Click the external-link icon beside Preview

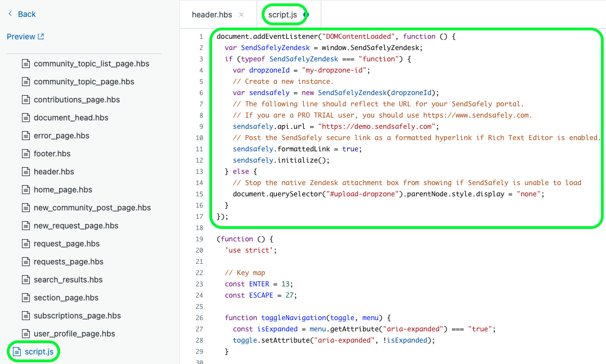click(x=41, y=37)
